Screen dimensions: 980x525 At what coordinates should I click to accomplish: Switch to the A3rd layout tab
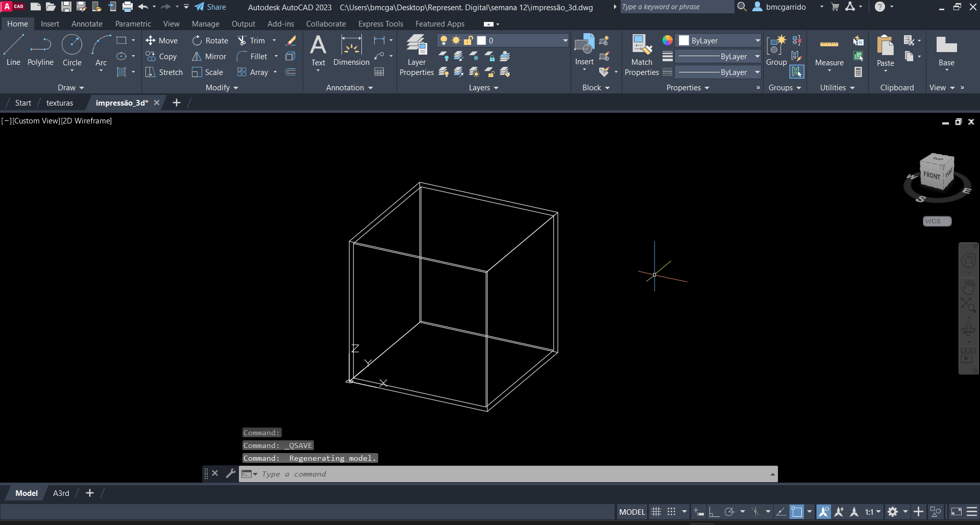click(x=61, y=493)
